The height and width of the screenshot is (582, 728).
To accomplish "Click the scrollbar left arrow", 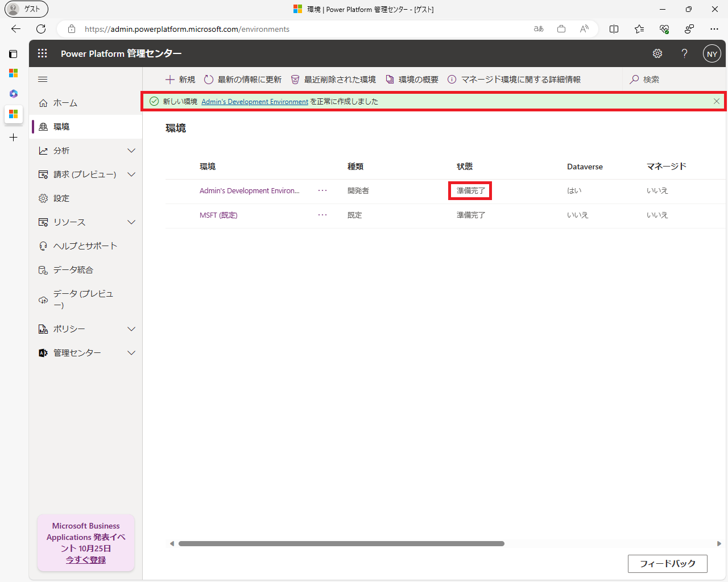I will click(172, 544).
